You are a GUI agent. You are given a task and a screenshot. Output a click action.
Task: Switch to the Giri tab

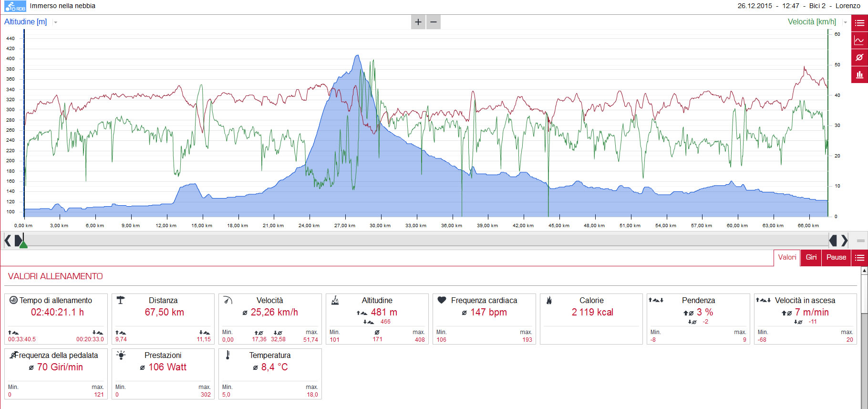811,258
